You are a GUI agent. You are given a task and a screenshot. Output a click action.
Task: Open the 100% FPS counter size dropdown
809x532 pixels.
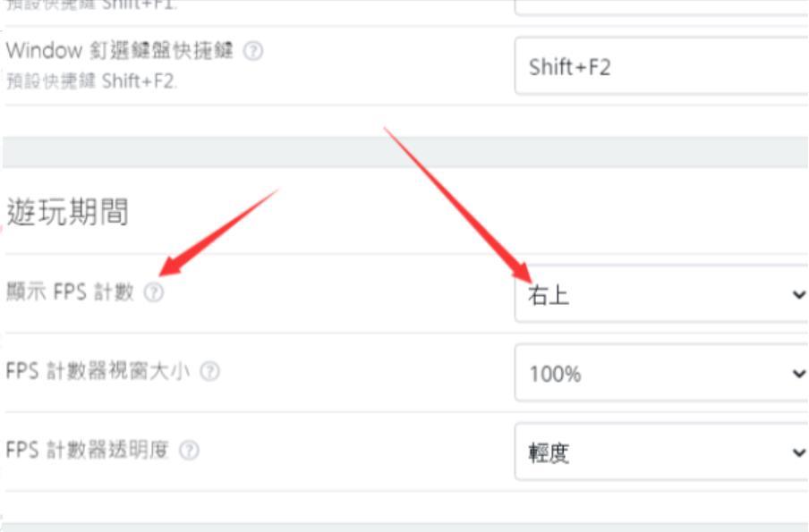point(661,373)
